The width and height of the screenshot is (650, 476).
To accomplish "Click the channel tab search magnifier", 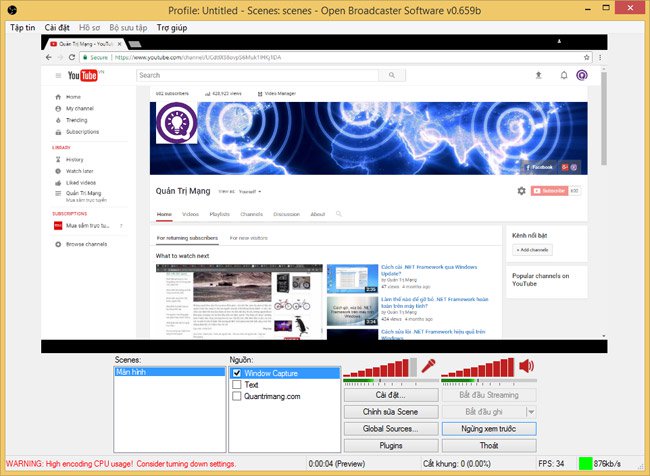I will (x=339, y=214).
